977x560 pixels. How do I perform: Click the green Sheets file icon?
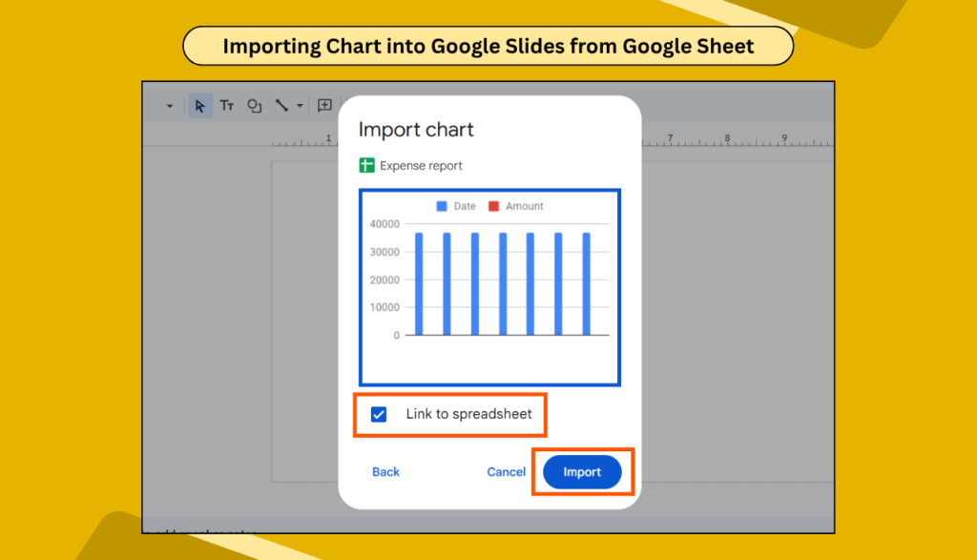(x=366, y=165)
